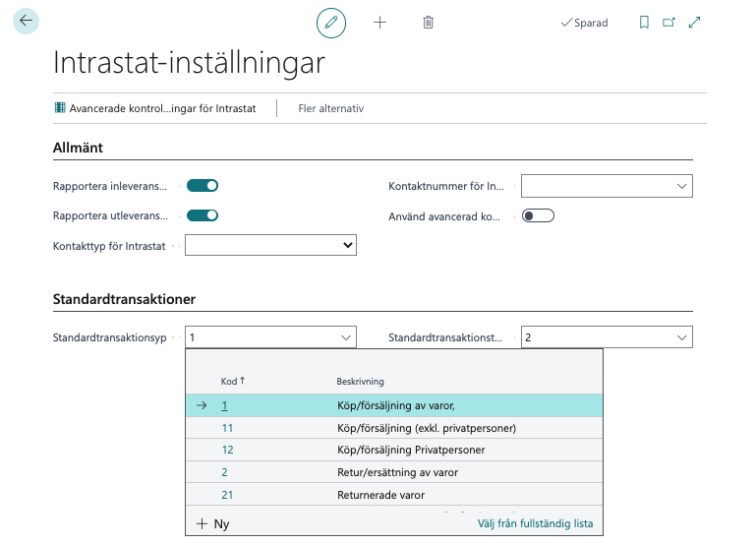Open Fler alternativ menu

pyautogui.click(x=330, y=108)
